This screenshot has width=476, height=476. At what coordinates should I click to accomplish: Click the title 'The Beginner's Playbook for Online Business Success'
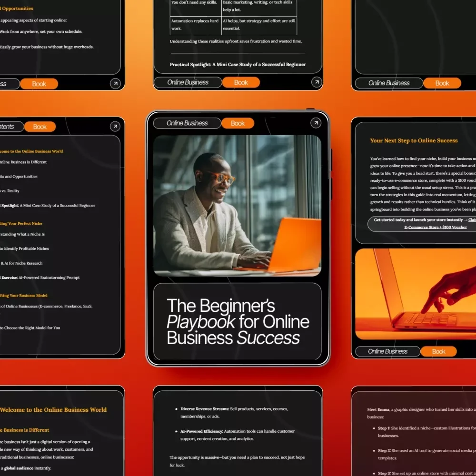coord(238,321)
